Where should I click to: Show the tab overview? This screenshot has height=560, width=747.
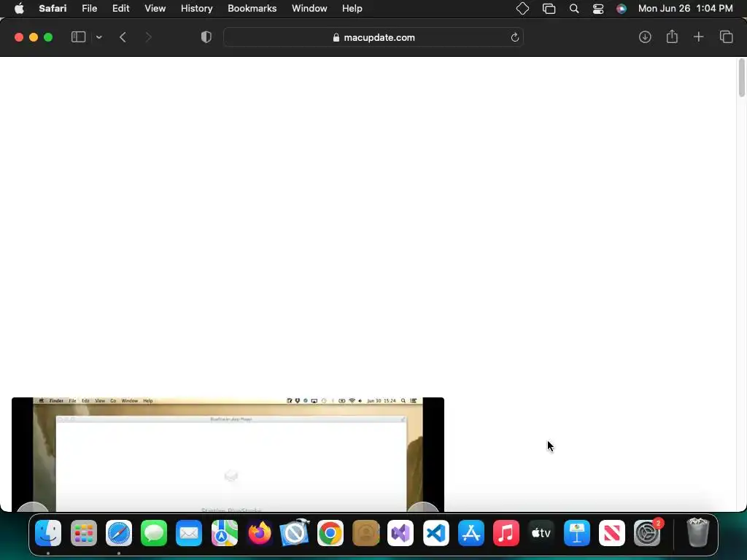click(726, 37)
